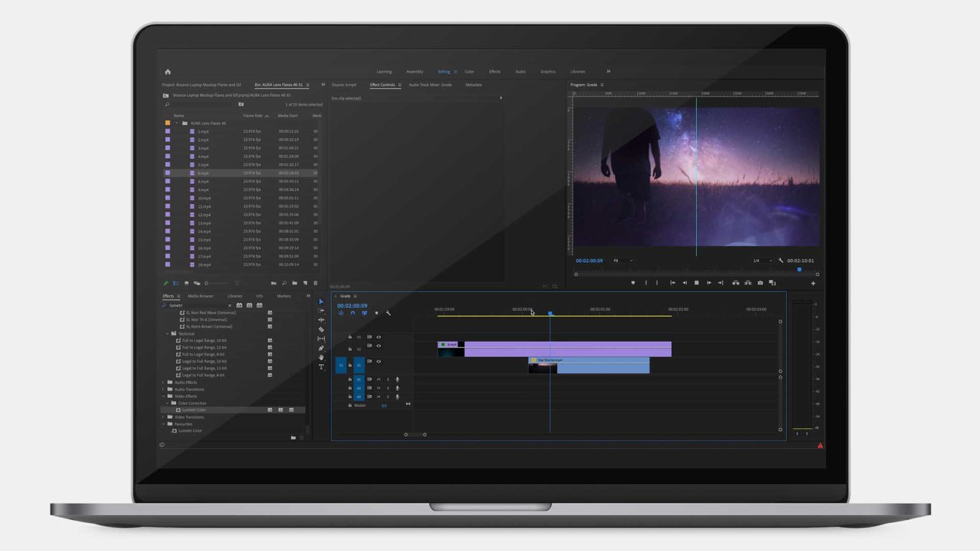The width and height of the screenshot is (980, 551).
Task: Select the Type tool
Action: (321, 367)
